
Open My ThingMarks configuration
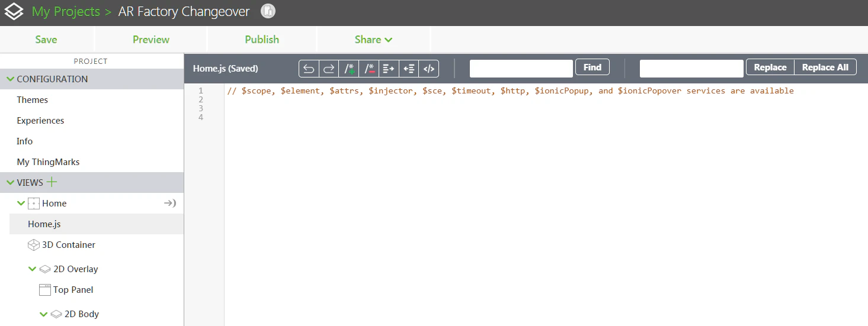point(48,162)
